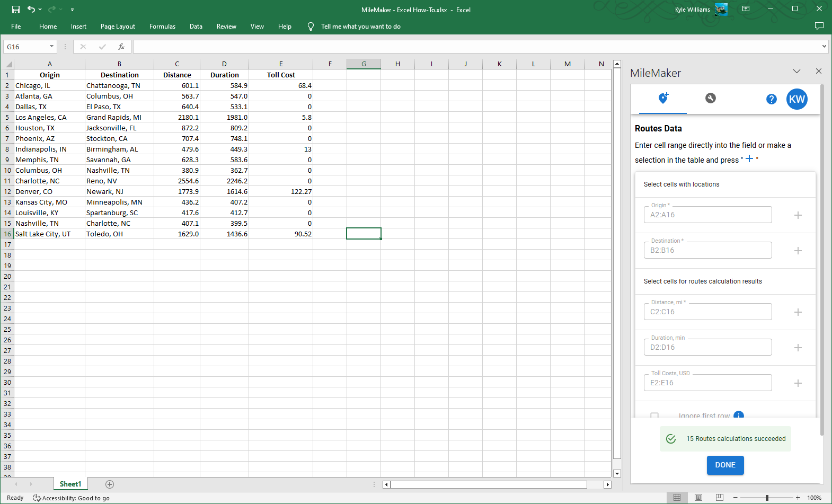Open the Undo history dropdown arrow
832x504 pixels.
click(40, 10)
